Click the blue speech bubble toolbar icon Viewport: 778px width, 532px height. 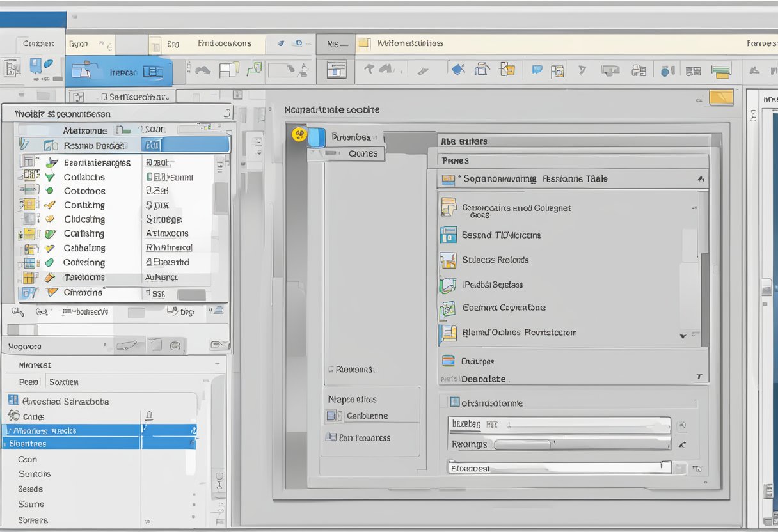tap(537, 70)
